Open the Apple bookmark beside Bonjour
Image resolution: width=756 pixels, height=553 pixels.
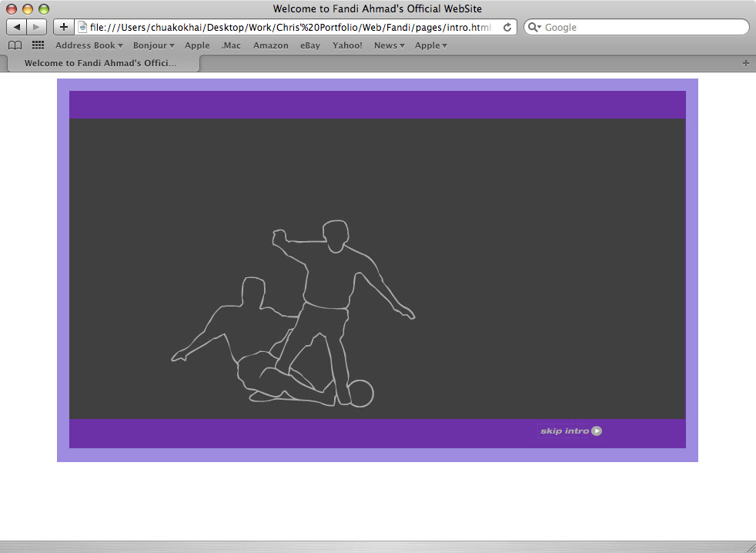point(197,45)
